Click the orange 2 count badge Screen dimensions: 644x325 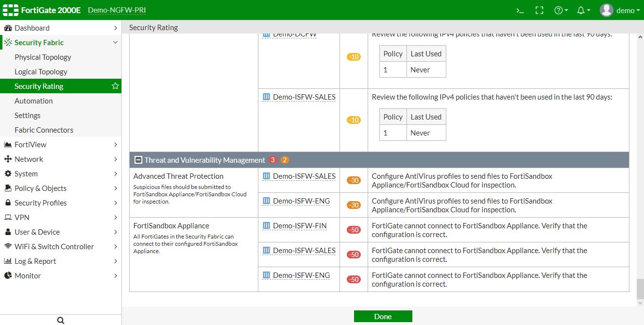click(x=285, y=160)
